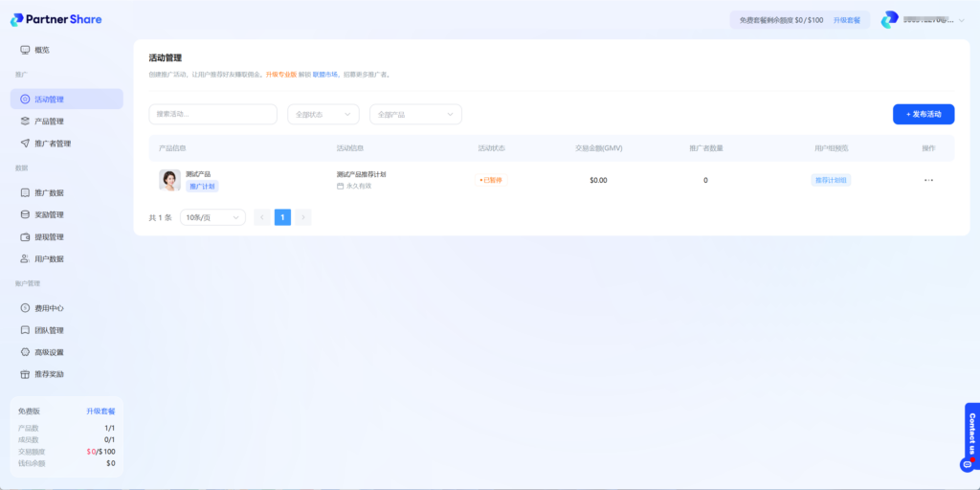Screen dimensions: 980x490
Task: Open the 10条/页 page size dropdown
Action: click(x=212, y=217)
